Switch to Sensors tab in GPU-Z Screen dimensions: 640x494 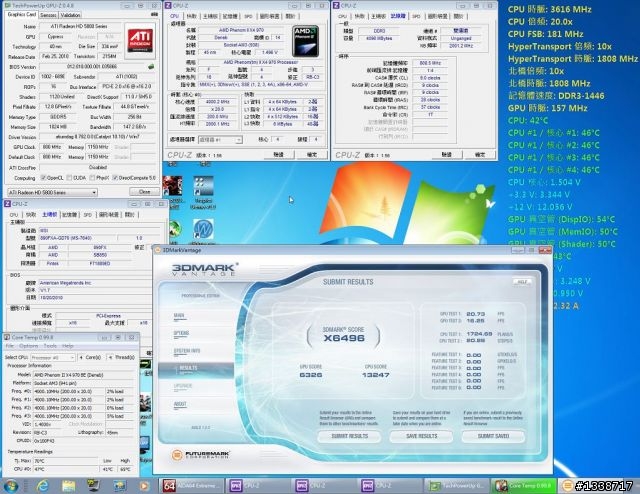point(48,15)
